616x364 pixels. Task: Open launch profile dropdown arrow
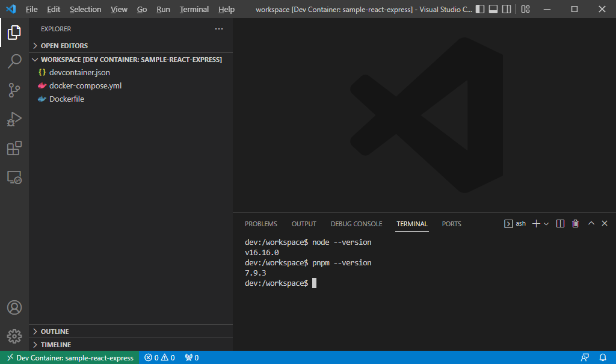pyautogui.click(x=546, y=224)
